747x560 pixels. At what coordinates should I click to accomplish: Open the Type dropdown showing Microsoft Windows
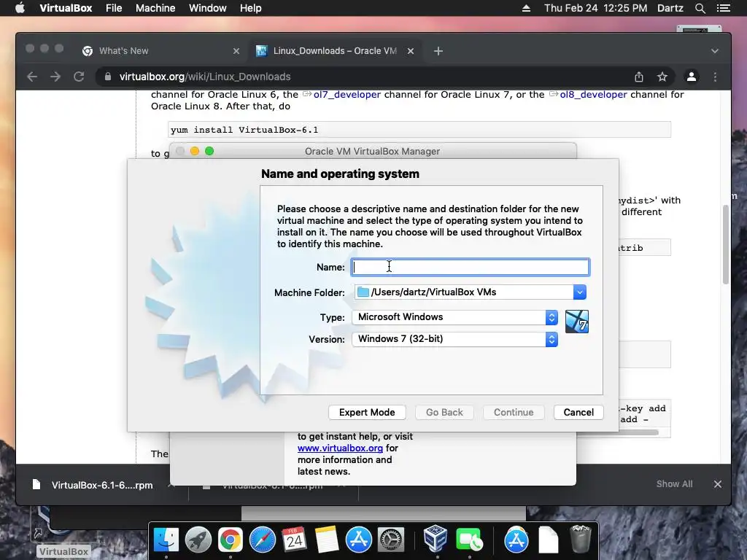tap(455, 317)
